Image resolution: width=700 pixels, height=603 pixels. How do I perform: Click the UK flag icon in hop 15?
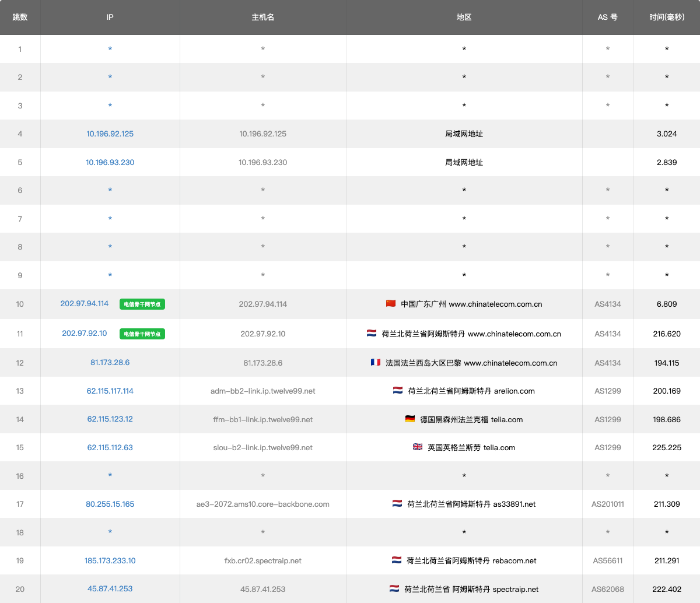pyautogui.click(x=418, y=447)
